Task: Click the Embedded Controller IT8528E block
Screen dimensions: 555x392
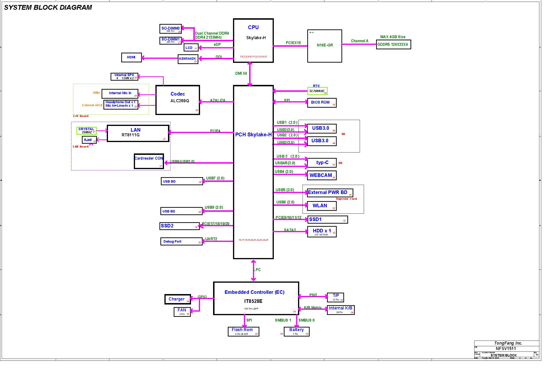Action: click(x=256, y=298)
